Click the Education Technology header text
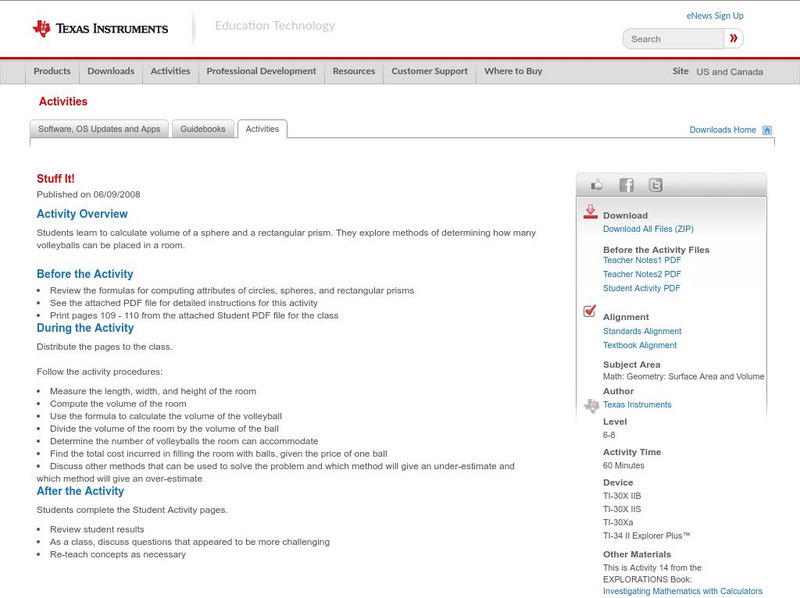 275,26
